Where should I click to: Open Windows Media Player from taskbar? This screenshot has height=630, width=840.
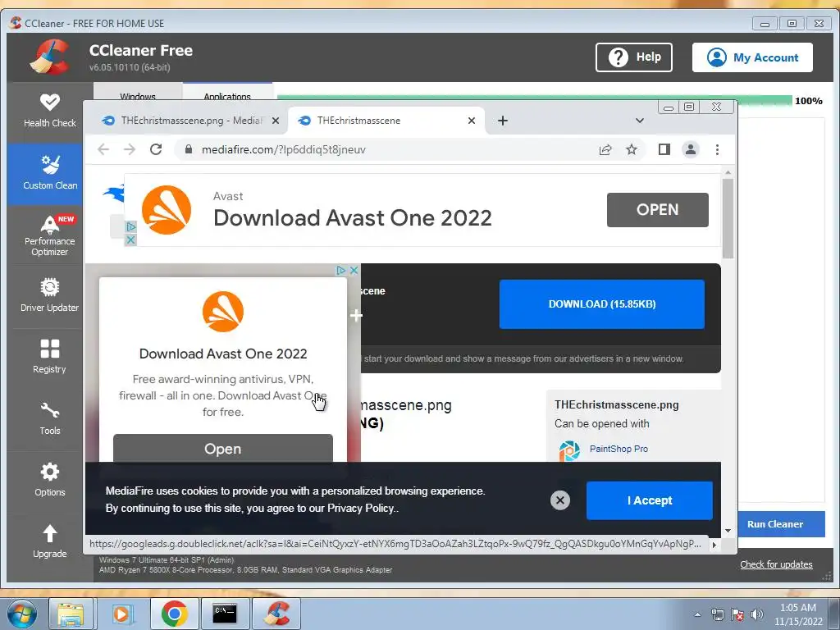(x=121, y=614)
